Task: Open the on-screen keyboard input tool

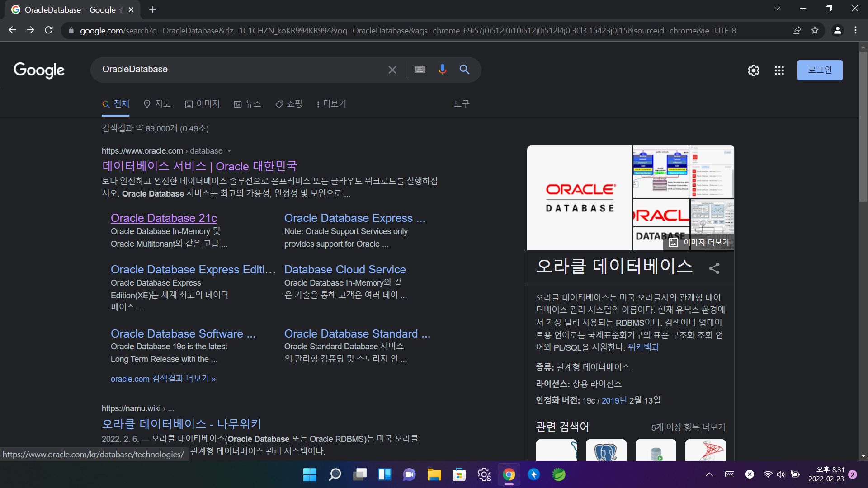Action: point(420,70)
